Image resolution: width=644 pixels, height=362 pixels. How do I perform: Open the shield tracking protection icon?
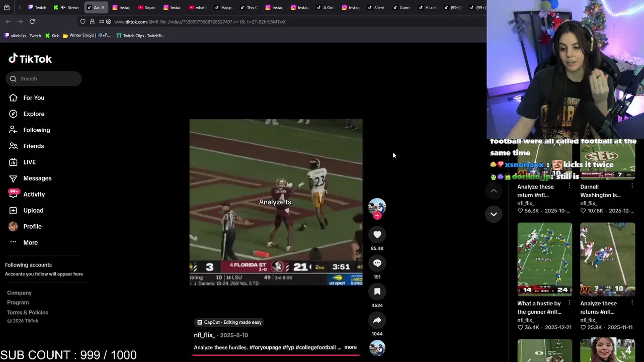[x=83, y=22]
